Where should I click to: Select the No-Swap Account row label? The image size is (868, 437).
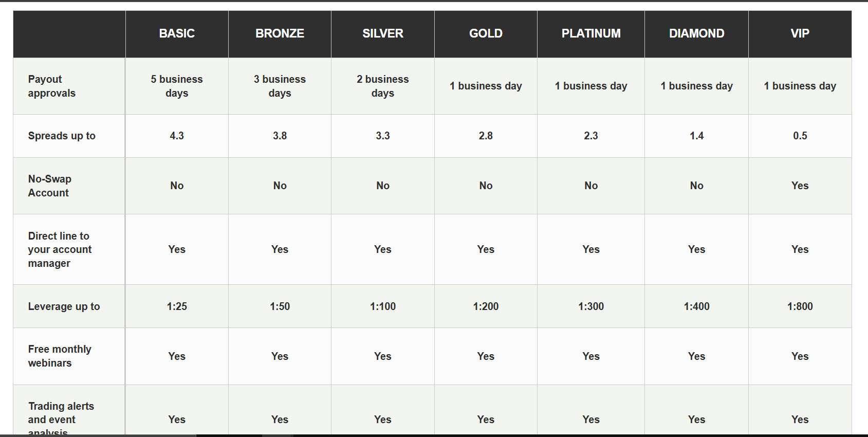pos(49,186)
